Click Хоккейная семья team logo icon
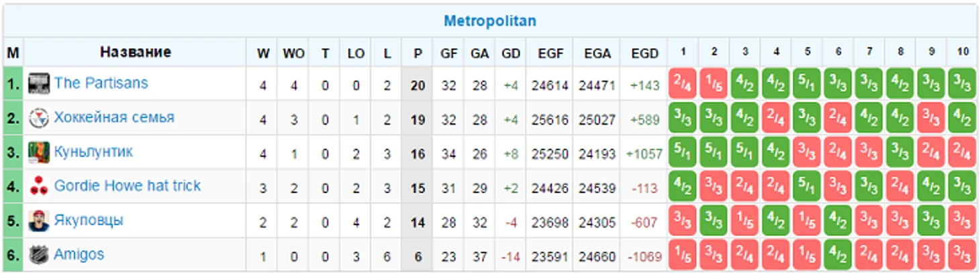980x273 pixels. (39, 118)
